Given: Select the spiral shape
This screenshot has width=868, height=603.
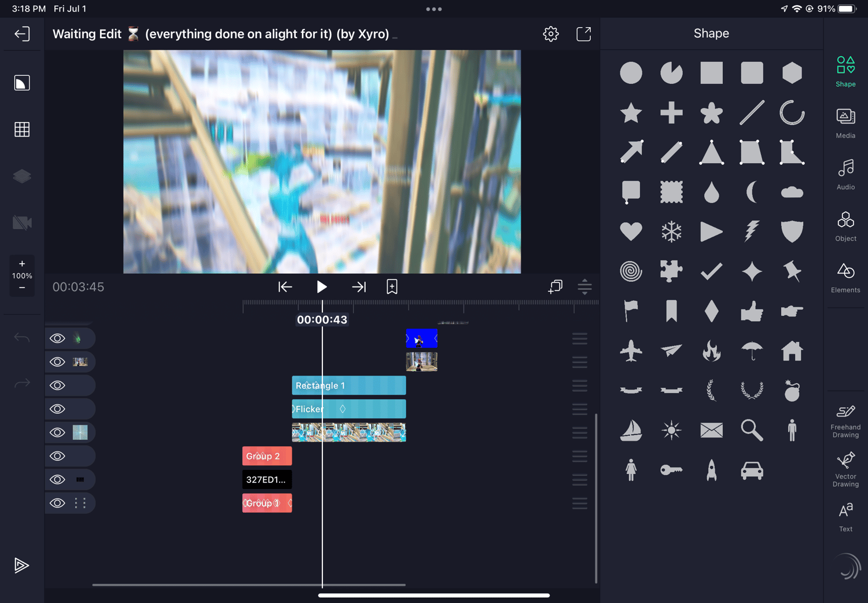Looking at the screenshot, I should coord(631,271).
